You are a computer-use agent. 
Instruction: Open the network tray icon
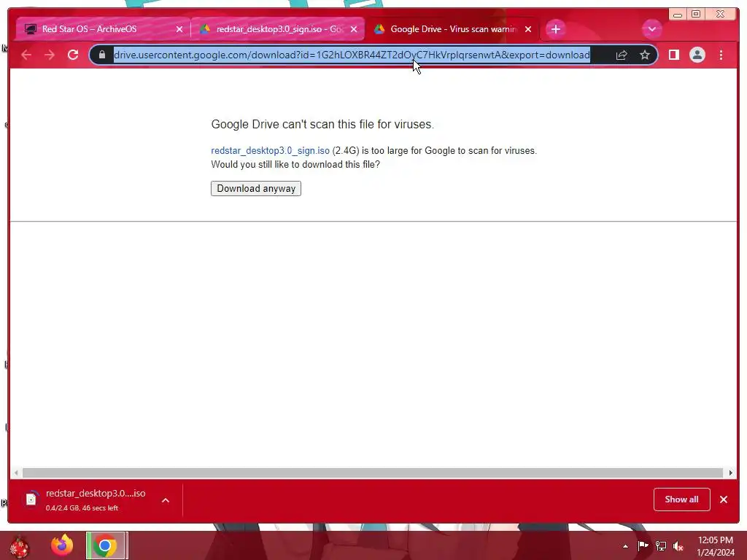tap(661, 545)
